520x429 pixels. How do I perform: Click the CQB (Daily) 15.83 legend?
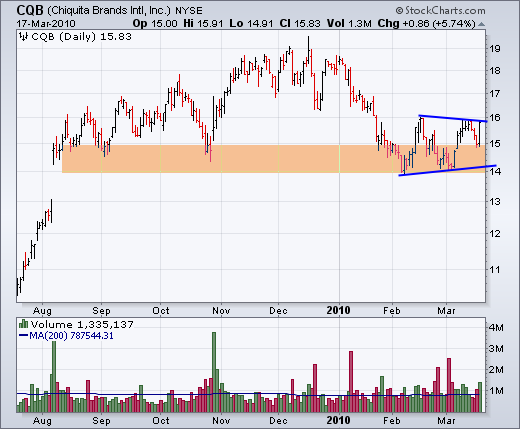click(x=81, y=36)
